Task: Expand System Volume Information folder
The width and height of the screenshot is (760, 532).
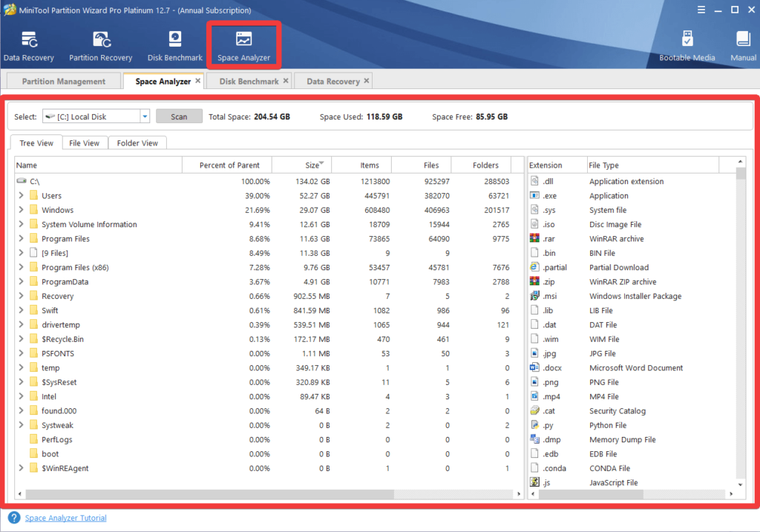Action: (x=21, y=224)
